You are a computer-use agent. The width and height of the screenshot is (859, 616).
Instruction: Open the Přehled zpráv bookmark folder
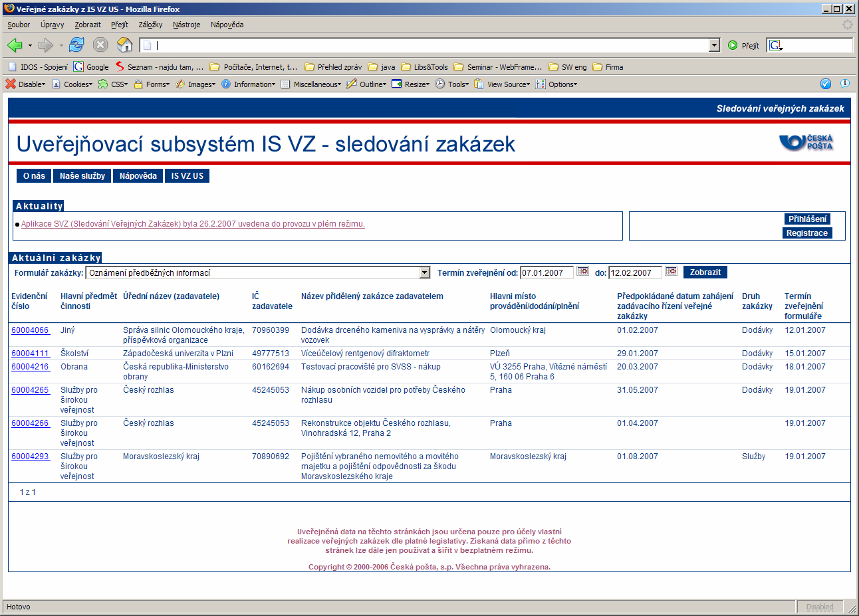(333, 67)
